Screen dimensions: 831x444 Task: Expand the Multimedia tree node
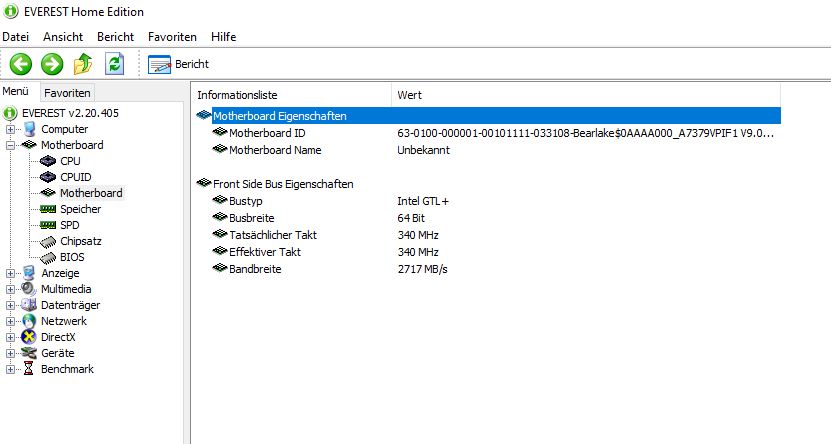point(10,289)
